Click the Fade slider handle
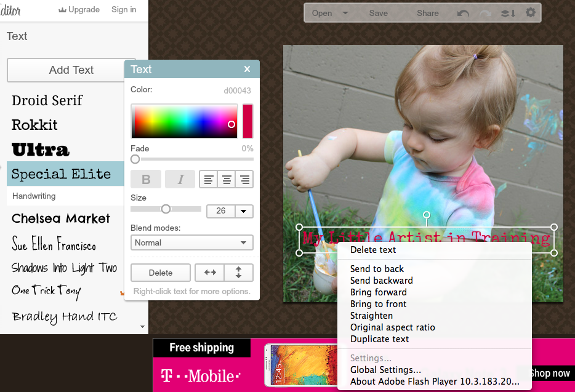 [x=135, y=159]
